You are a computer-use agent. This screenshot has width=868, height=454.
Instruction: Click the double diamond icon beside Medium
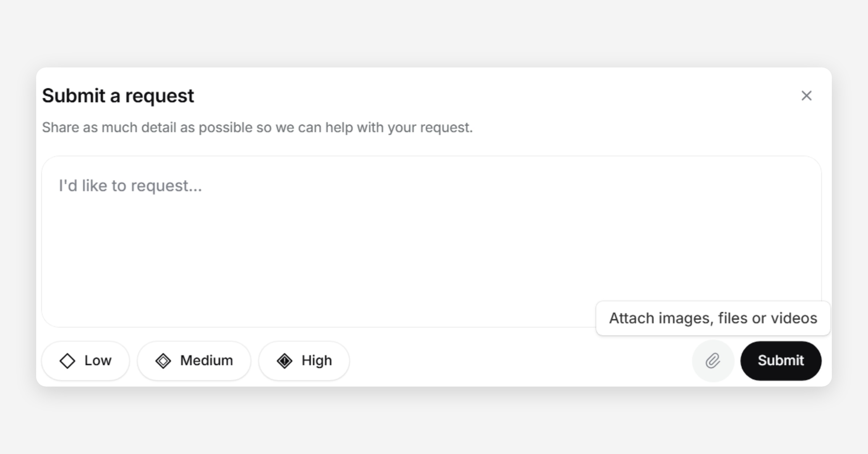coord(163,361)
